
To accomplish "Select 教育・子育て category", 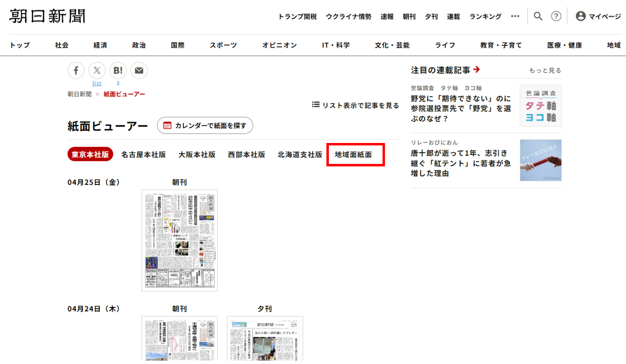I will 501,45.
